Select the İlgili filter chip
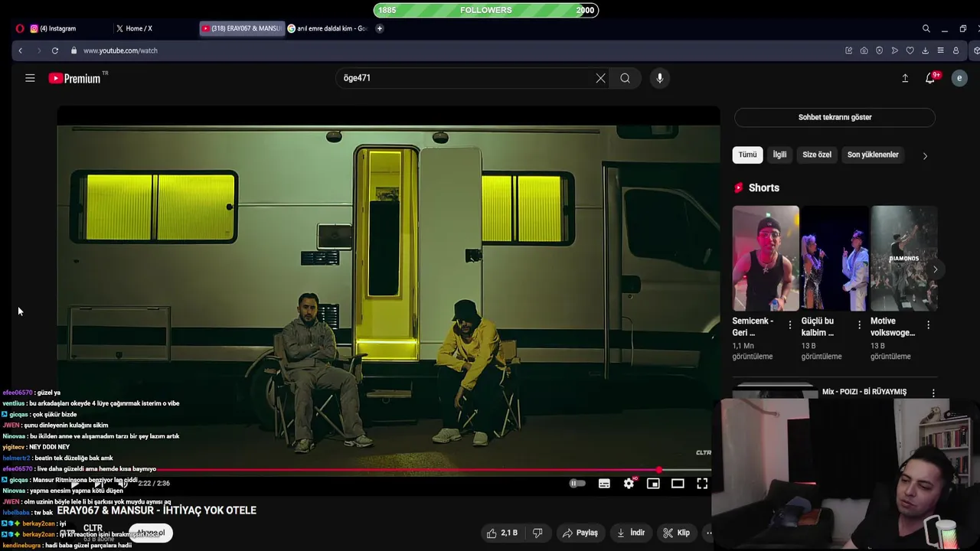The image size is (980, 551). coord(779,155)
